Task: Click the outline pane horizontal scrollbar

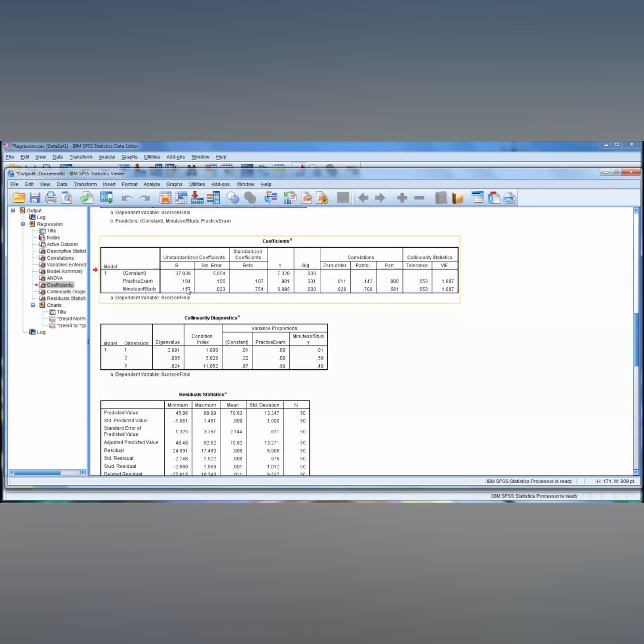Action: coord(47,472)
